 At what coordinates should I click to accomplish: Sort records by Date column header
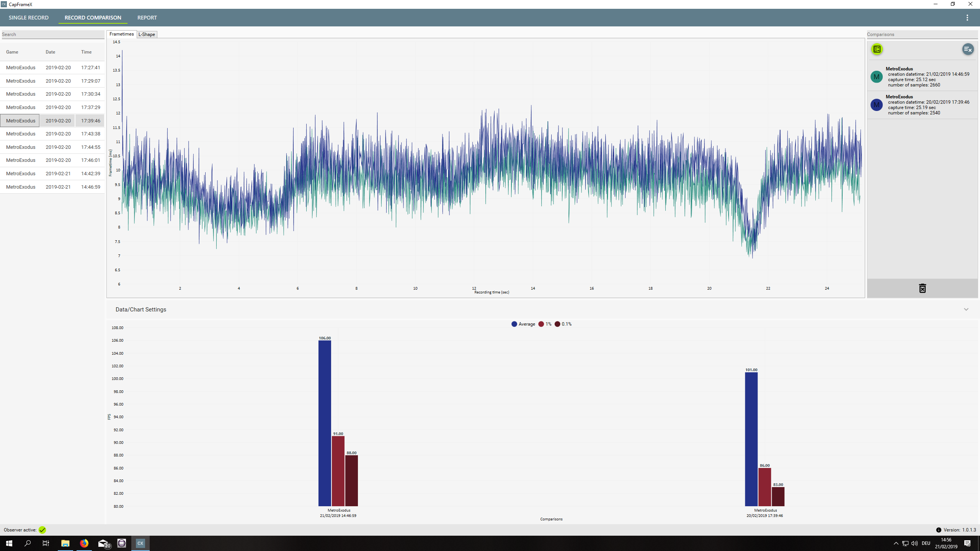tap(50, 52)
